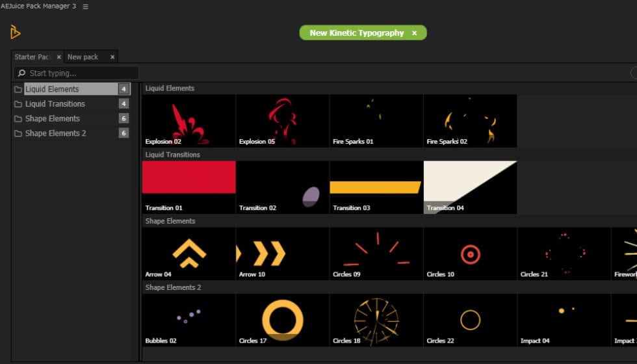Select the Transition 04 thumbnail
The width and height of the screenshot is (637, 364).
coord(471,187)
